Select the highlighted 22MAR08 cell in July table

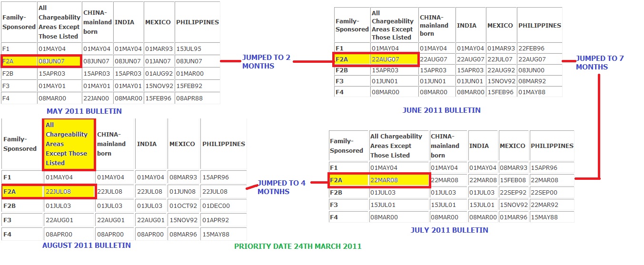(x=399, y=180)
